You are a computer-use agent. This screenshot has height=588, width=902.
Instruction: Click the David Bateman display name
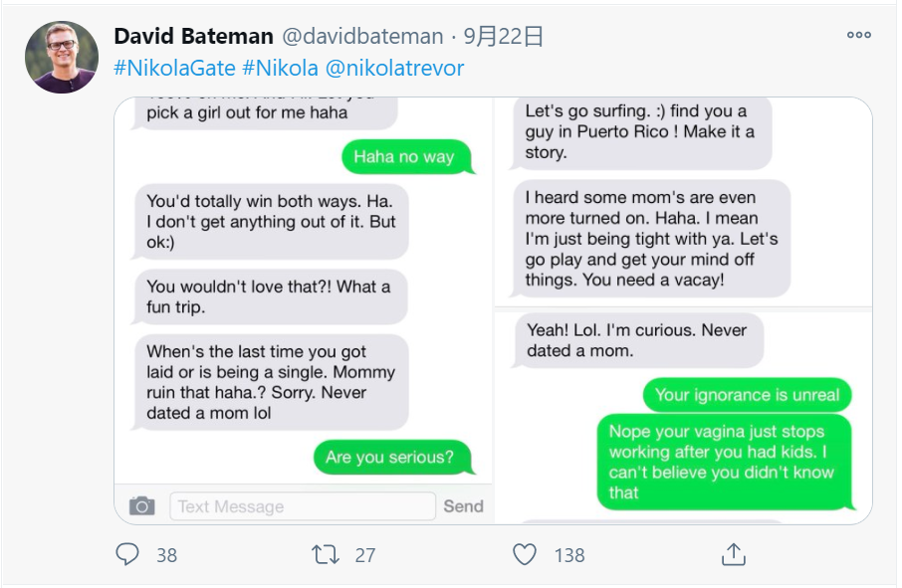coord(193,37)
